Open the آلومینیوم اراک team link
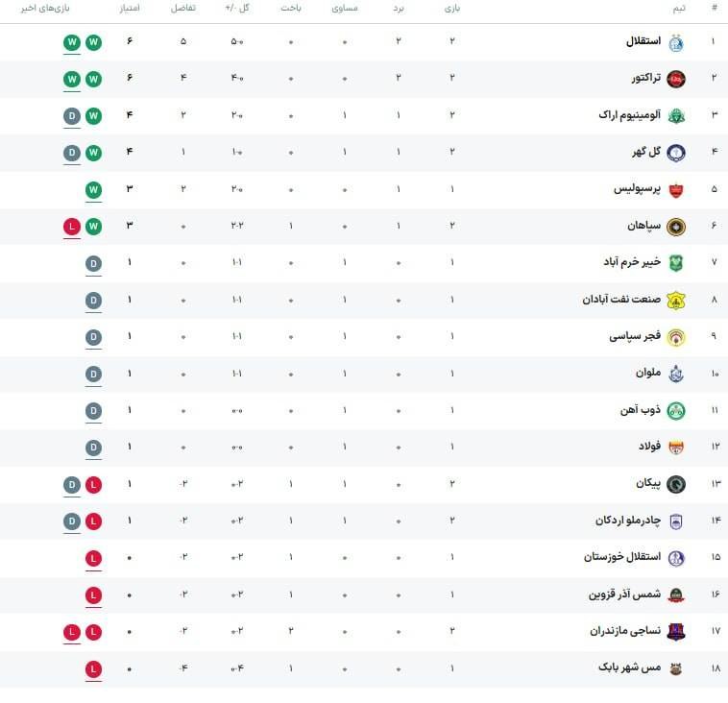The image size is (728, 703). pyautogui.click(x=630, y=114)
